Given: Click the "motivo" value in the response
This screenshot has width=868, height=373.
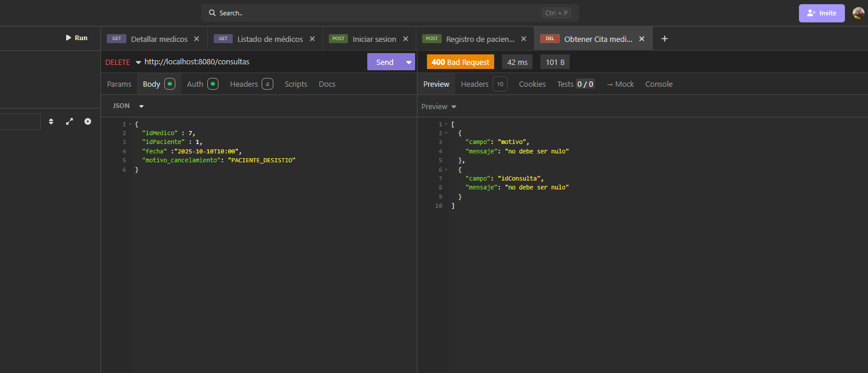Looking at the screenshot, I should pos(513,142).
